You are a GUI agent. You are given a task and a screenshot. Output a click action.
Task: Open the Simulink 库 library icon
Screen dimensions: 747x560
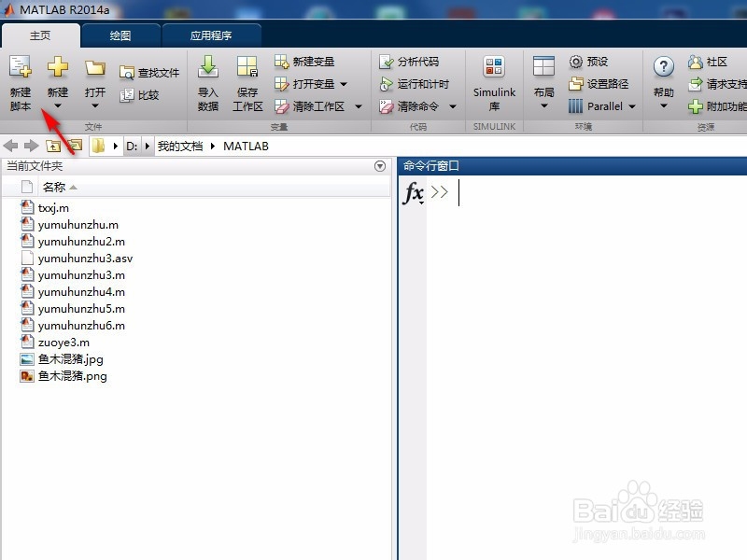coord(494,66)
